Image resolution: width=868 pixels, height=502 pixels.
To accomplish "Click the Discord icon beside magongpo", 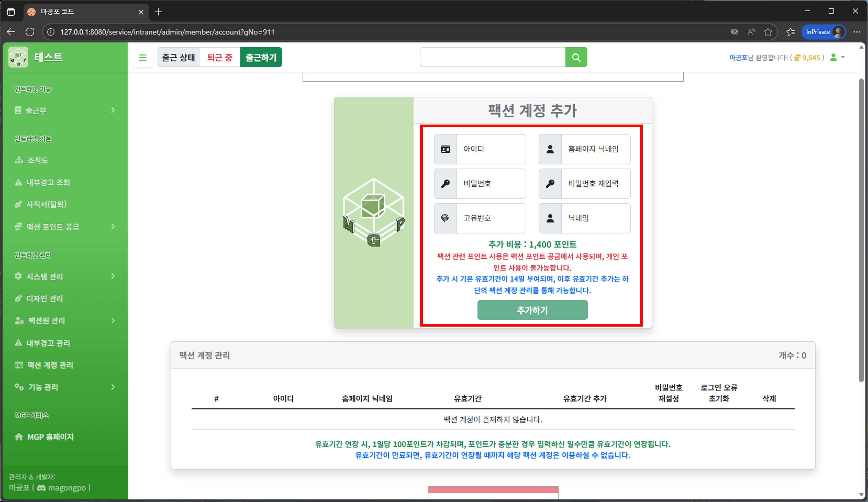I will pyautogui.click(x=41, y=488).
